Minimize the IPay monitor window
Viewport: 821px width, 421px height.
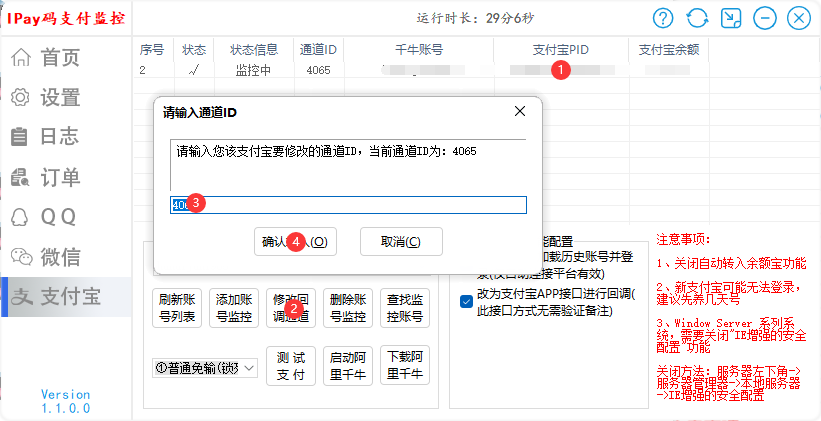click(x=765, y=19)
